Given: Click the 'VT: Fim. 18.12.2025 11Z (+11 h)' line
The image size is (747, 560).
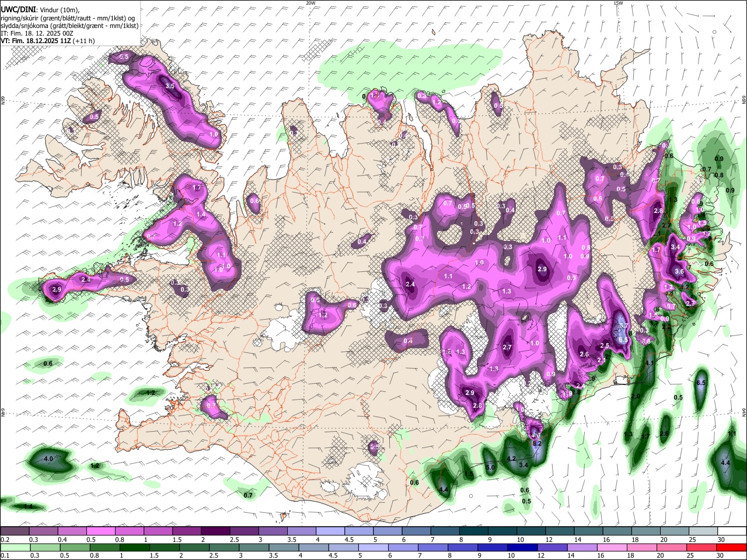Looking at the screenshot, I should click(48, 41).
